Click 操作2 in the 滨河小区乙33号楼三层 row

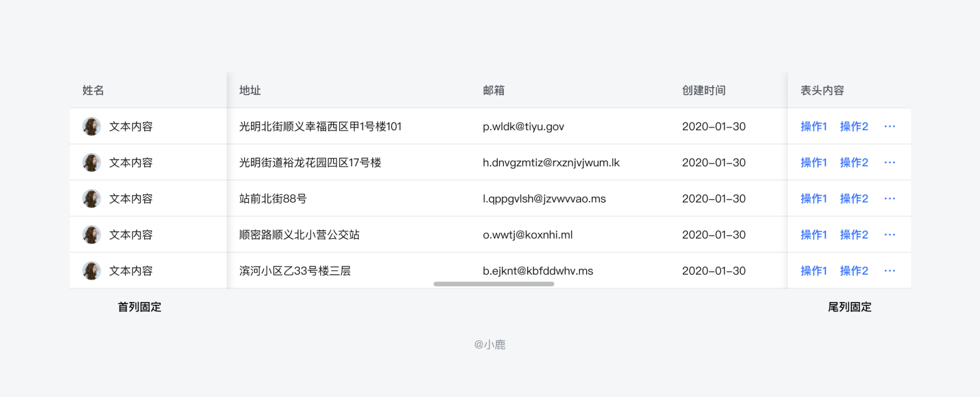click(x=854, y=270)
